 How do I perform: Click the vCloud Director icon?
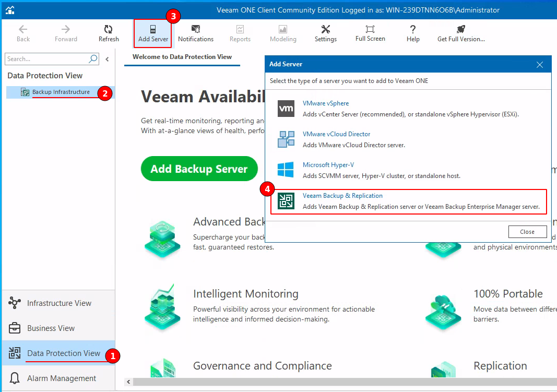(x=286, y=139)
